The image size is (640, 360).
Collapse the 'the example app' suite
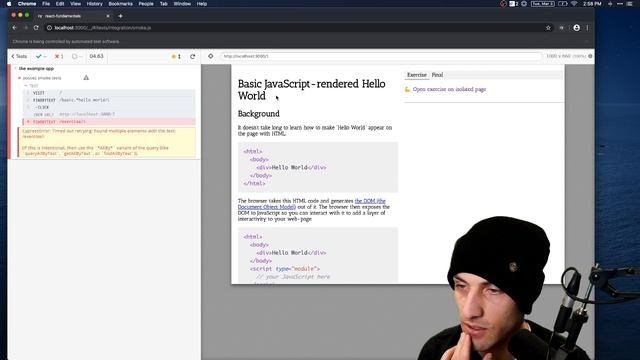tap(35, 69)
